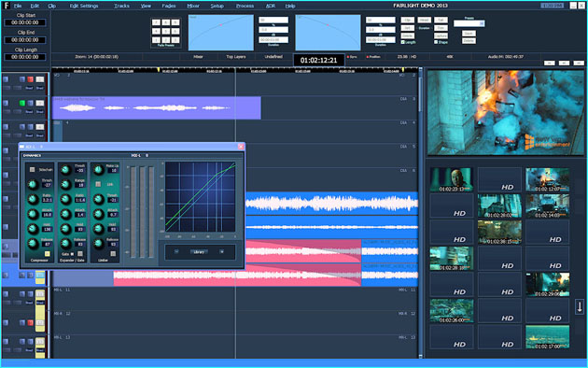Click the previous library preset arrow in Dynamics
Screen dimensions: 588x368
[176, 251]
